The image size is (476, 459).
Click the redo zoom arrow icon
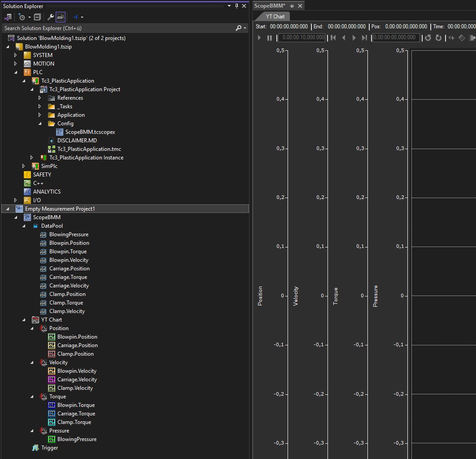point(438,38)
